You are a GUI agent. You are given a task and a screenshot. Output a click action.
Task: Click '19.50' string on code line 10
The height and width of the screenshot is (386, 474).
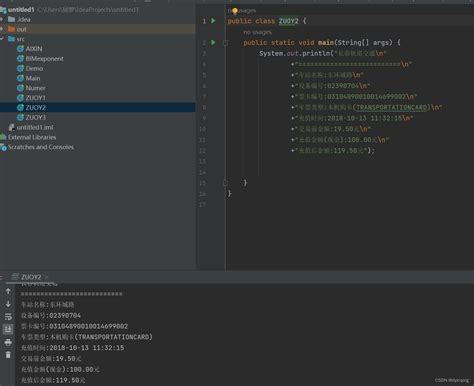click(343, 129)
